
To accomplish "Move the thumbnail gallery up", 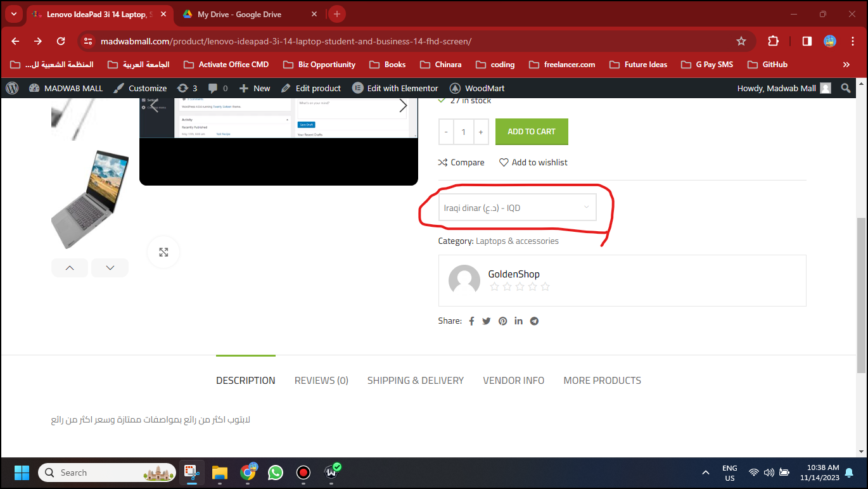I will point(70,268).
